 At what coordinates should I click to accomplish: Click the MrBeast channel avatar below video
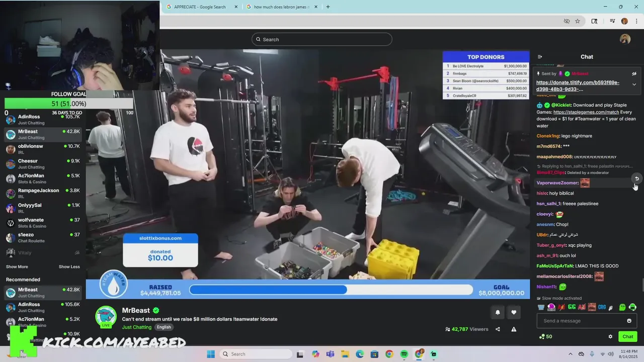click(x=106, y=316)
